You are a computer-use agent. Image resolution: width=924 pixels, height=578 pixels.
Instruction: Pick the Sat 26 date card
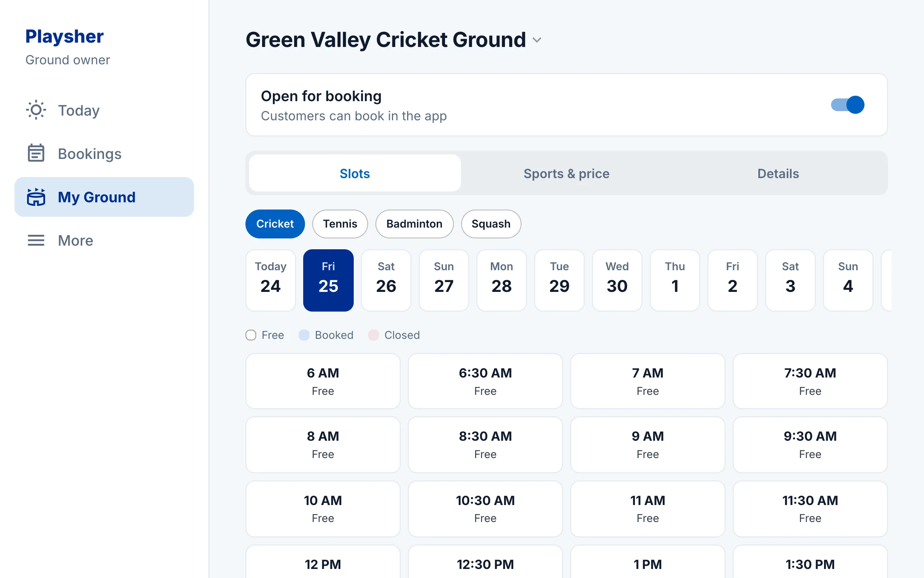[386, 280]
